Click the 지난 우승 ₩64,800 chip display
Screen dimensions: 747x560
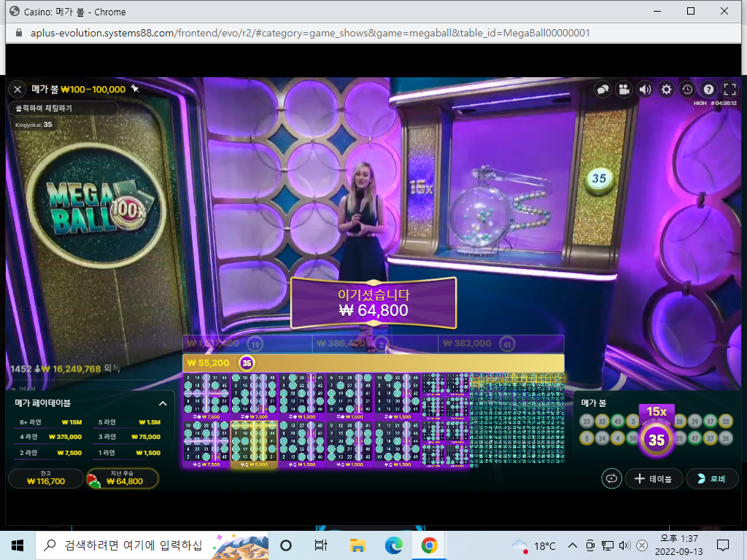pyautogui.click(x=123, y=478)
